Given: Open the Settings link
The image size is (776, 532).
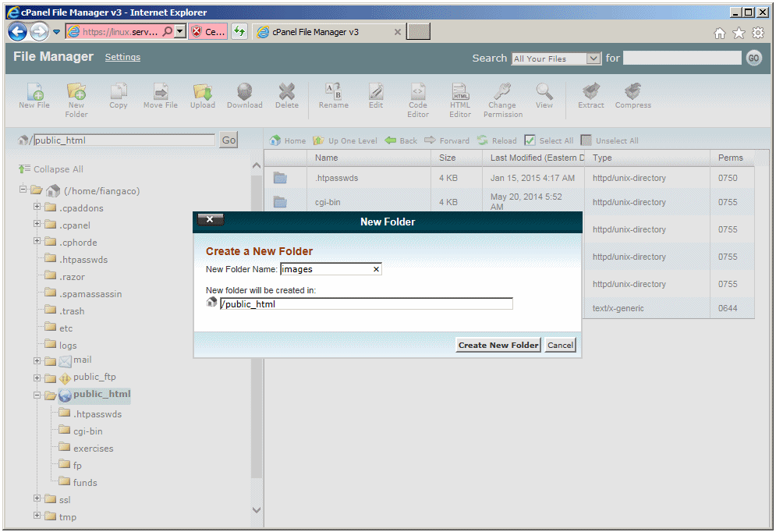Looking at the screenshot, I should coord(122,57).
